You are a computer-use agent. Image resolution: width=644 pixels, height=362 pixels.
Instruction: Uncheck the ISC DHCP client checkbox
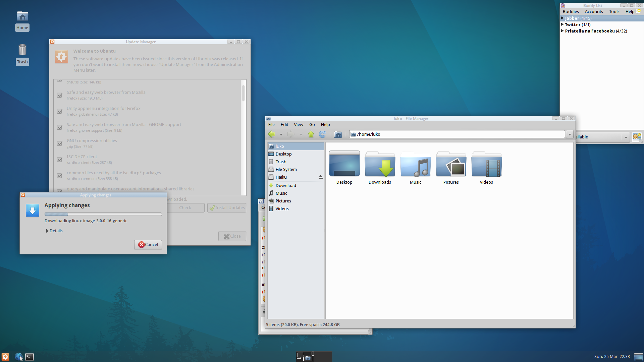pyautogui.click(x=60, y=160)
